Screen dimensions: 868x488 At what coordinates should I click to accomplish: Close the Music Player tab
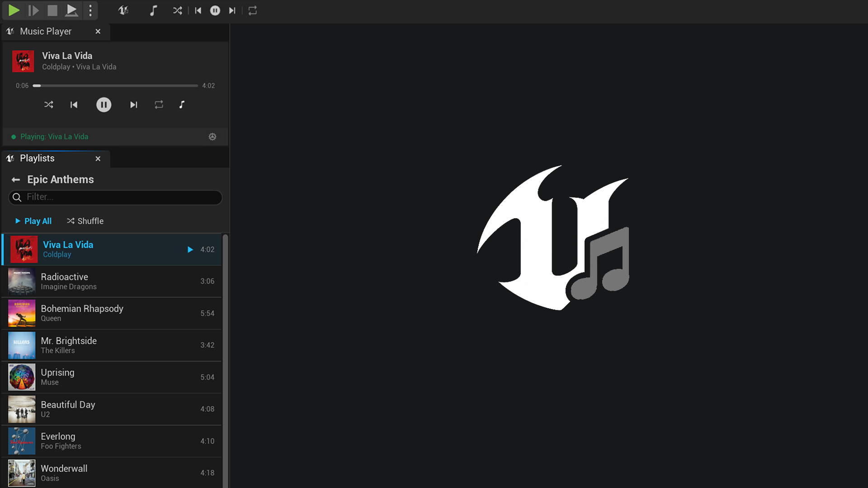click(x=98, y=32)
